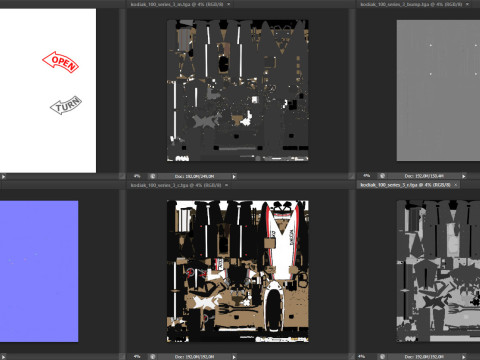Viewport: 480px width, 360px height.
Task: Click the blue normal map canvas
Action: coord(39,271)
